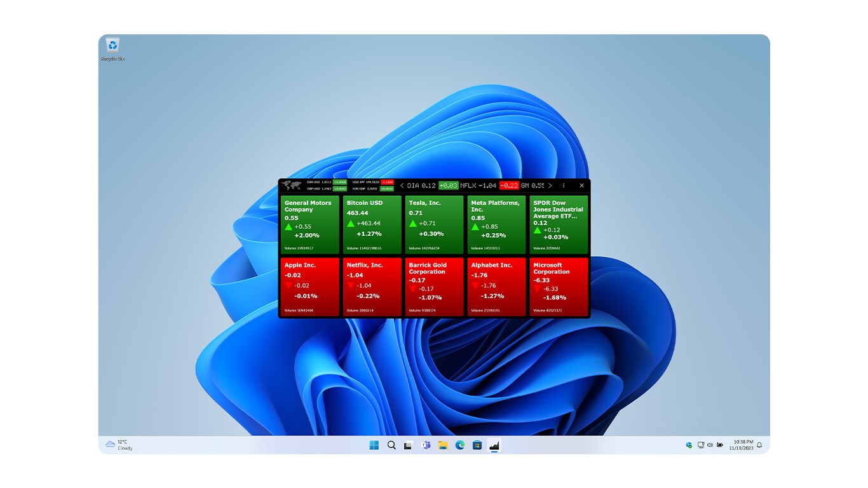The height and width of the screenshot is (488, 868).
Task: Select Meta Platforms, Inc. tile title
Action: click(496, 206)
